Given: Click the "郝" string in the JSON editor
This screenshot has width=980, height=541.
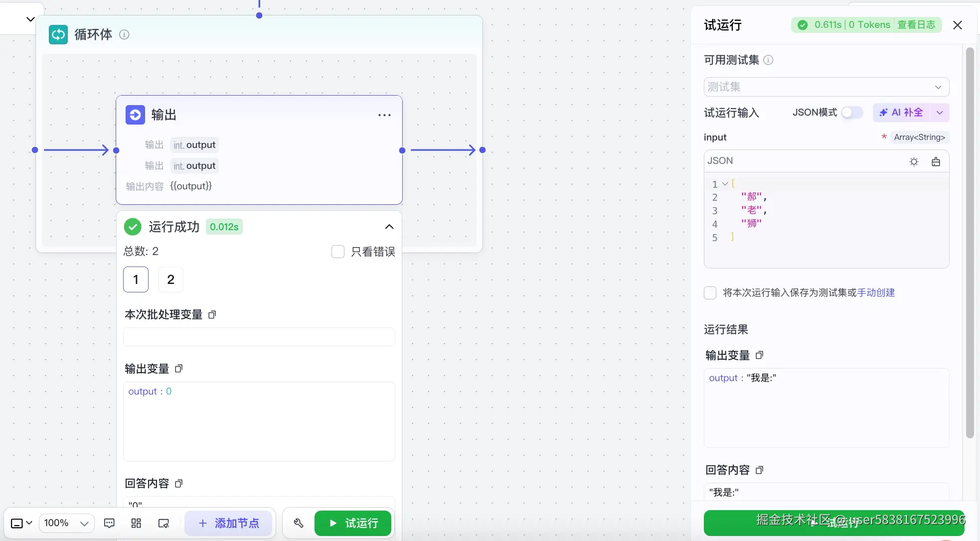Looking at the screenshot, I should pos(752,197).
